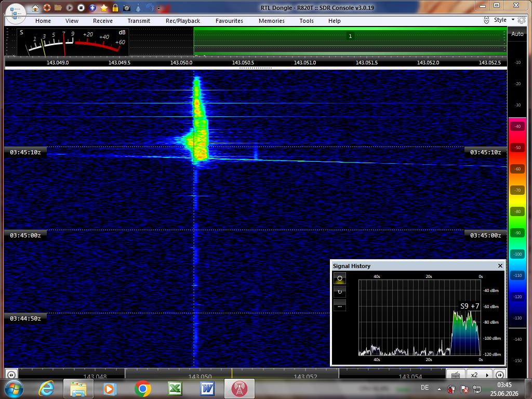This screenshot has height=399, width=532.
Task: Click the 143.050.0 frequency scale label
Action: pos(181,63)
